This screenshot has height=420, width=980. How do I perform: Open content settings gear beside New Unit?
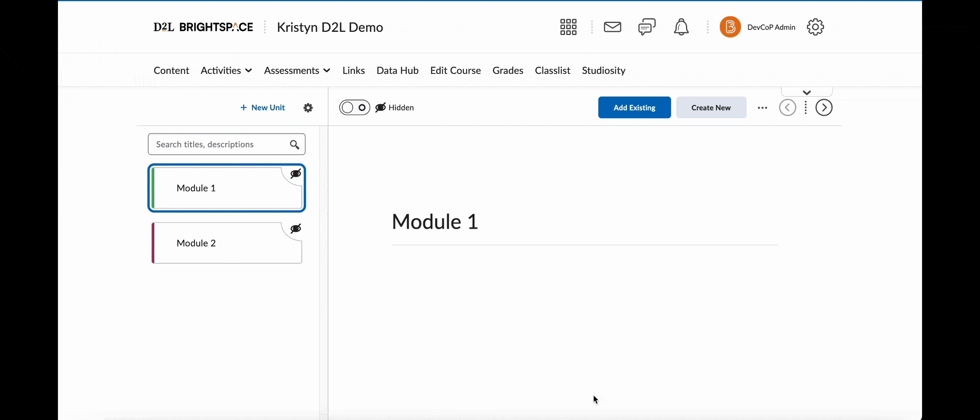(308, 108)
